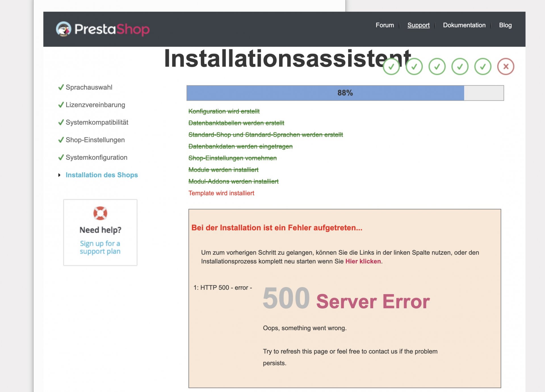Click the checkmark beside Systemkonfiguration
This screenshot has height=392, width=545.
tap(61, 157)
